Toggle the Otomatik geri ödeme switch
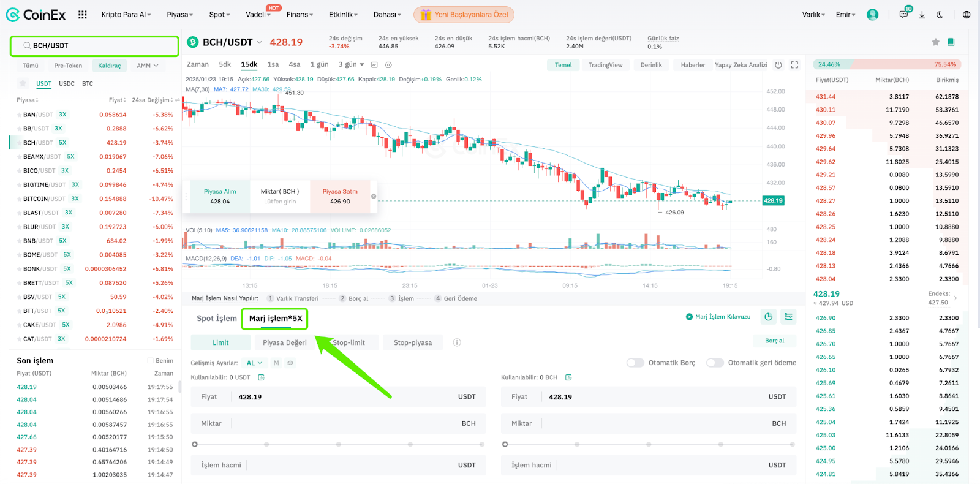The width and height of the screenshot is (980, 484). 715,363
